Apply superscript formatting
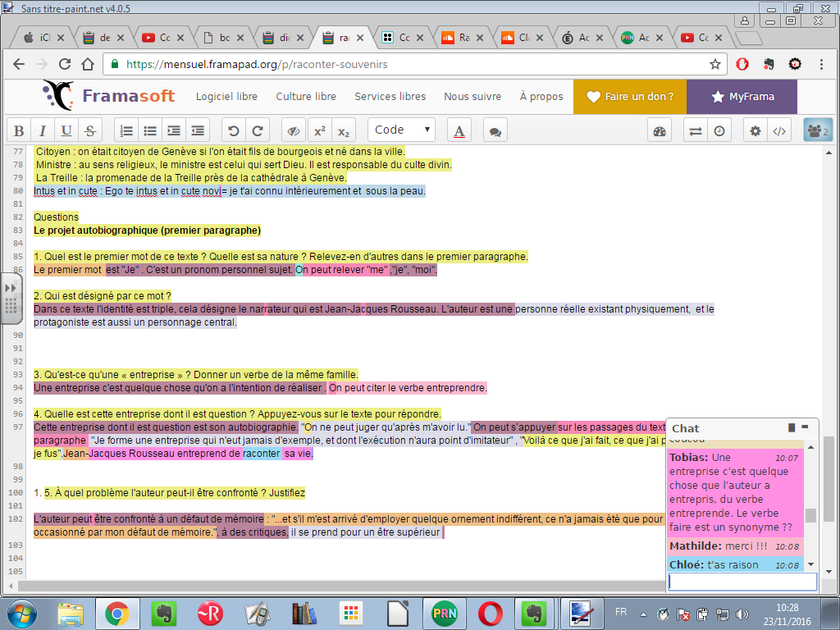This screenshot has height=630, width=840. click(x=320, y=130)
